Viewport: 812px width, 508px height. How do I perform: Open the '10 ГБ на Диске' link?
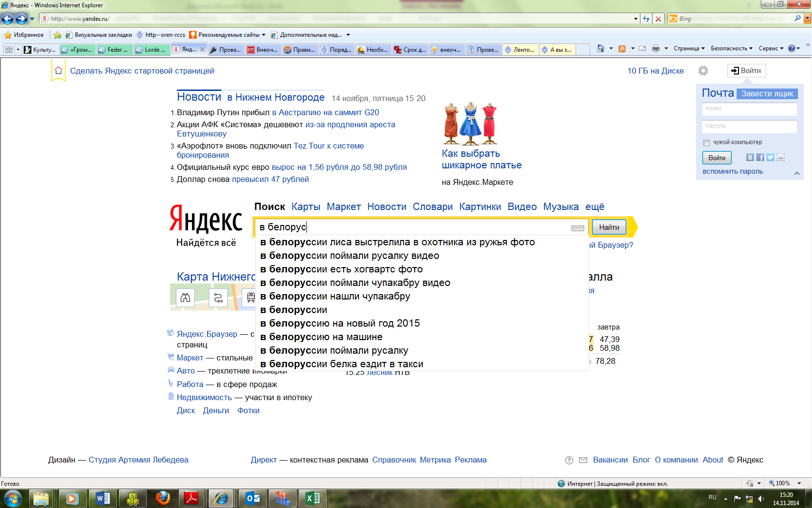pos(655,71)
